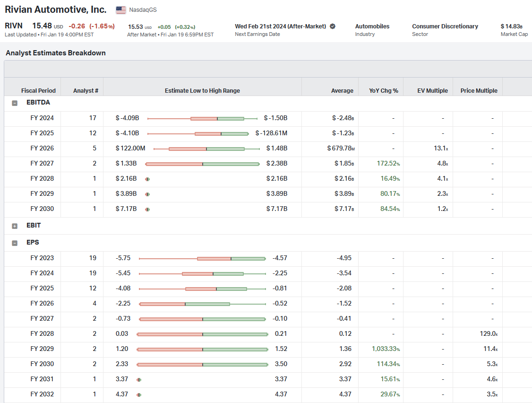Image resolution: width=532 pixels, height=403 pixels.
Task: Click the Analyst # column header
Action: [86, 91]
